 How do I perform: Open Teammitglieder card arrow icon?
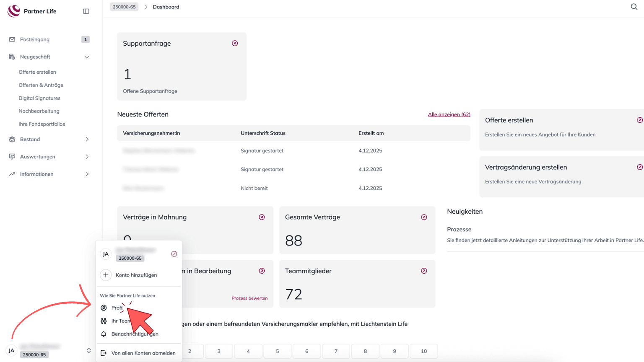click(424, 271)
